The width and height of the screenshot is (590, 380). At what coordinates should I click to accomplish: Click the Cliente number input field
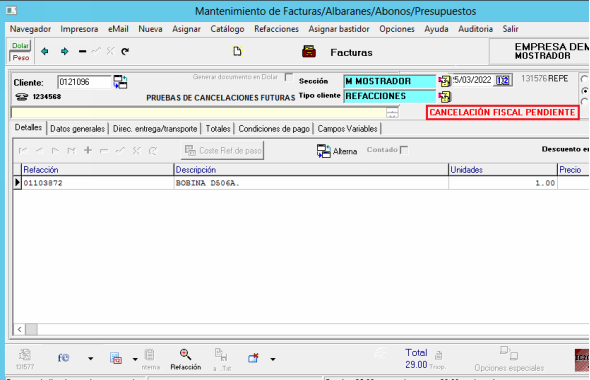pyautogui.click(x=85, y=82)
